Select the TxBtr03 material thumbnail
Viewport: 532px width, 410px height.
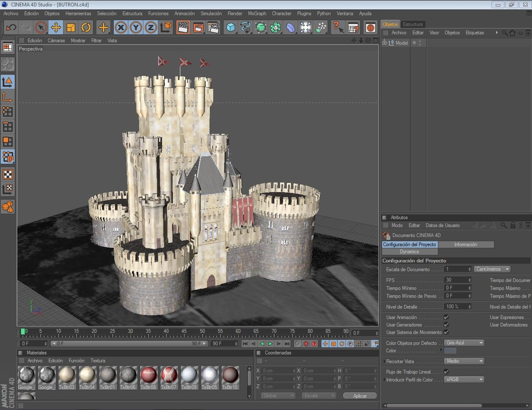coord(66,378)
